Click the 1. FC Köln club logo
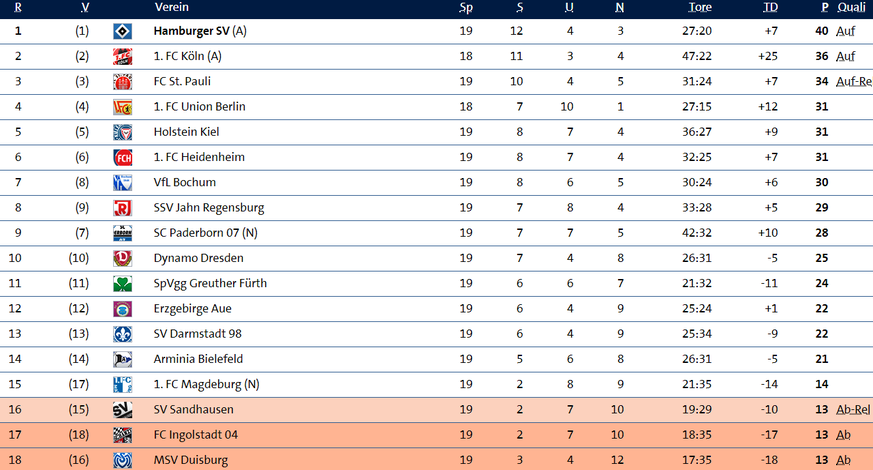 [x=123, y=56]
